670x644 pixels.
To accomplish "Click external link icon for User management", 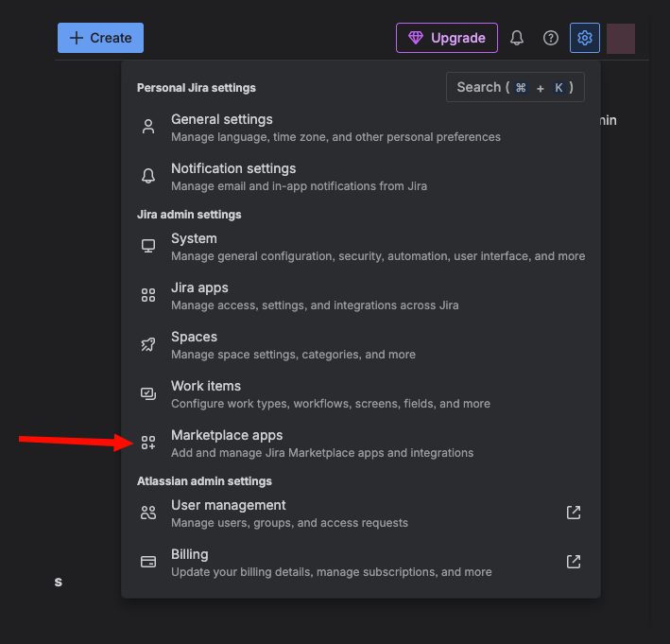I will [574, 513].
